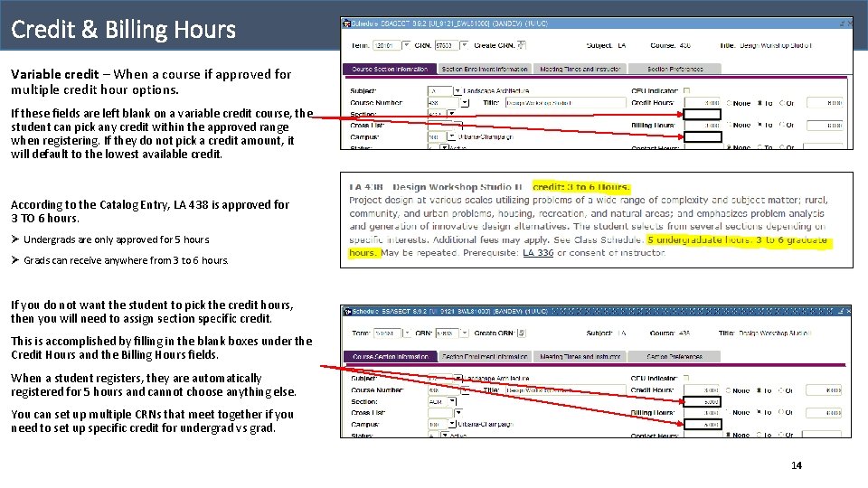Click Create CRN icon in upper form

click(522, 45)
